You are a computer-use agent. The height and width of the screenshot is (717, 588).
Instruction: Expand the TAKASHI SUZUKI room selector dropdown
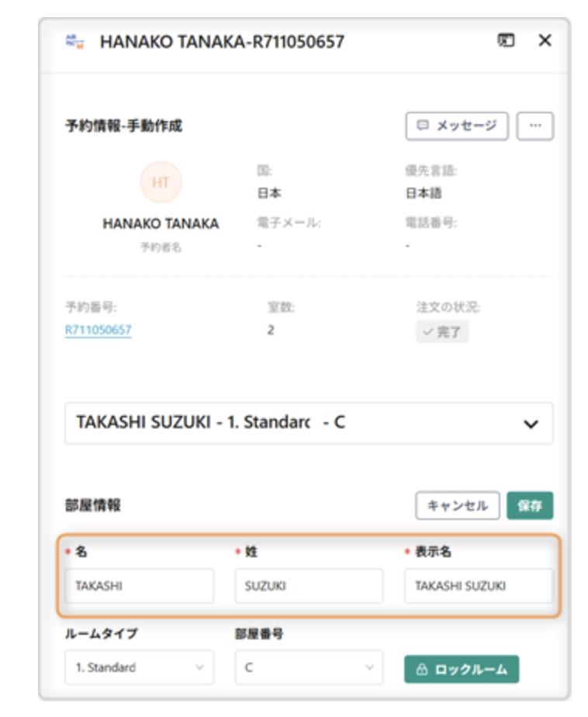tap(309, 423)
